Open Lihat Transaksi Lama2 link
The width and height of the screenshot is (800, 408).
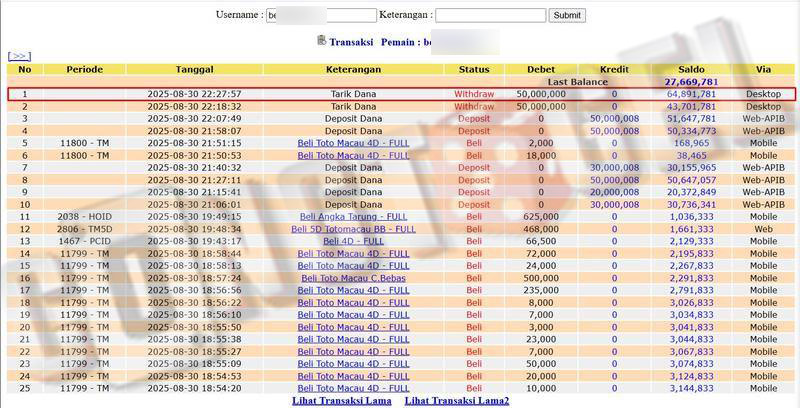tap(457, 400)
